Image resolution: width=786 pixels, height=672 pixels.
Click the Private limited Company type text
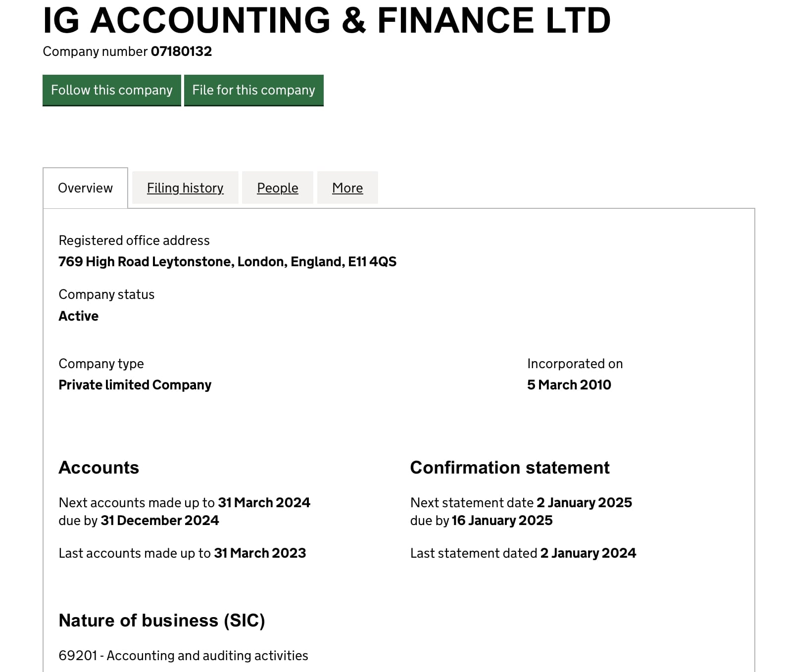(x=135, y=385)
